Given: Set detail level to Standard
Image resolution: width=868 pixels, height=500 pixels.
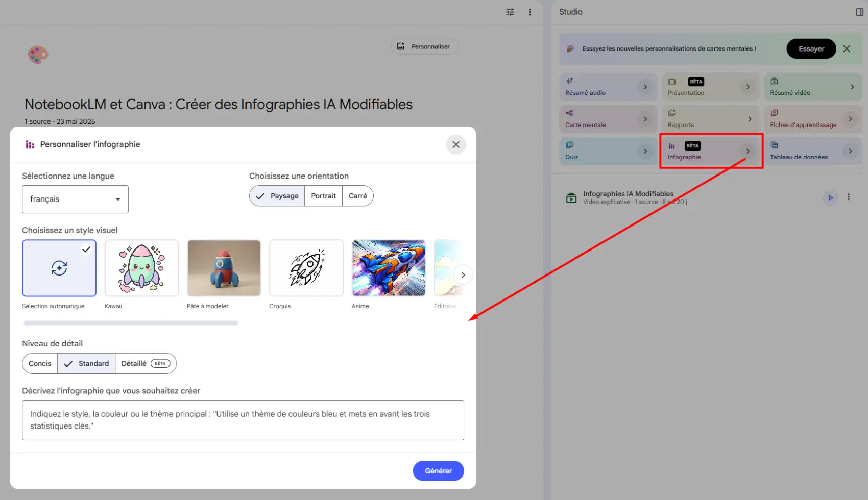Looking at the screenshot, I should click(x=86, y=364).
